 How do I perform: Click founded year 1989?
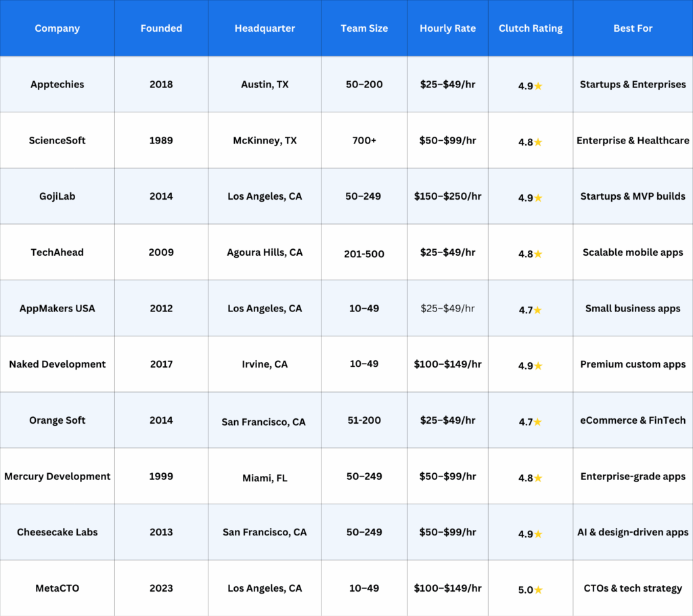tap(161, 140)
